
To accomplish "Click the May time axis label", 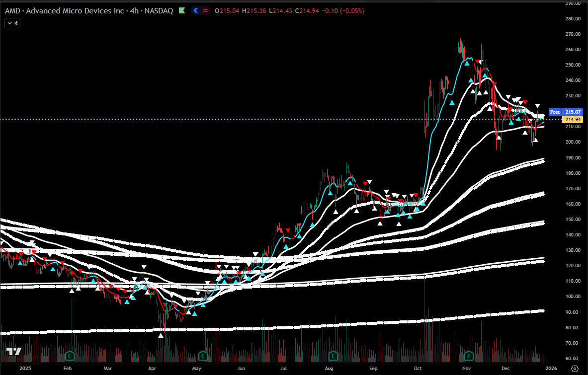I will click(196, 368).
